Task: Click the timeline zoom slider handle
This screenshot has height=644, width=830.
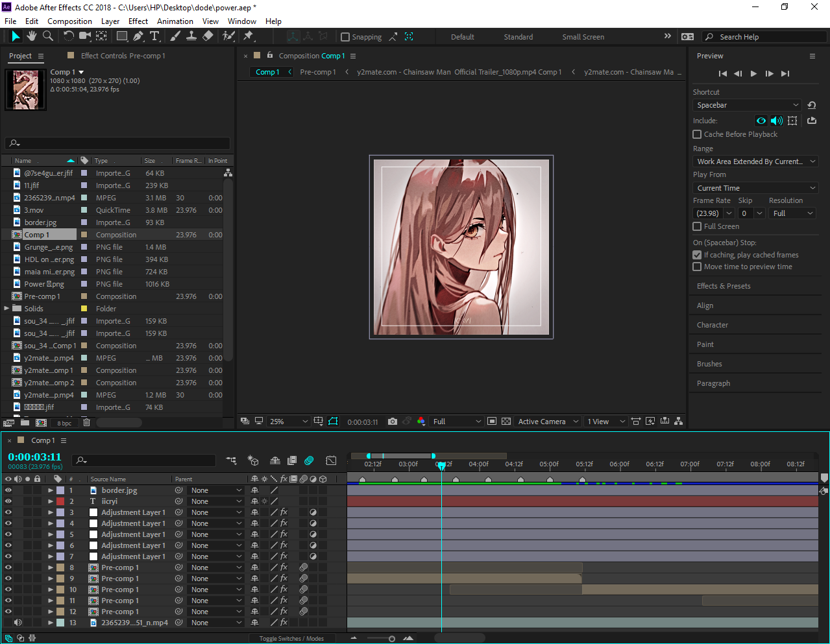Action: [x=391, y=639]
